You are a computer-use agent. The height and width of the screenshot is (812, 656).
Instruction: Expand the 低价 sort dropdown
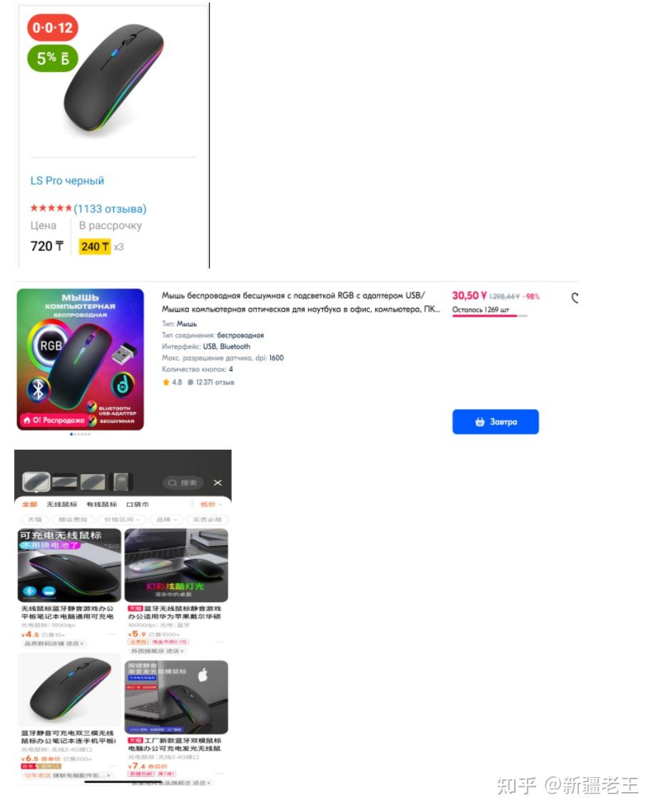(211, 504)
